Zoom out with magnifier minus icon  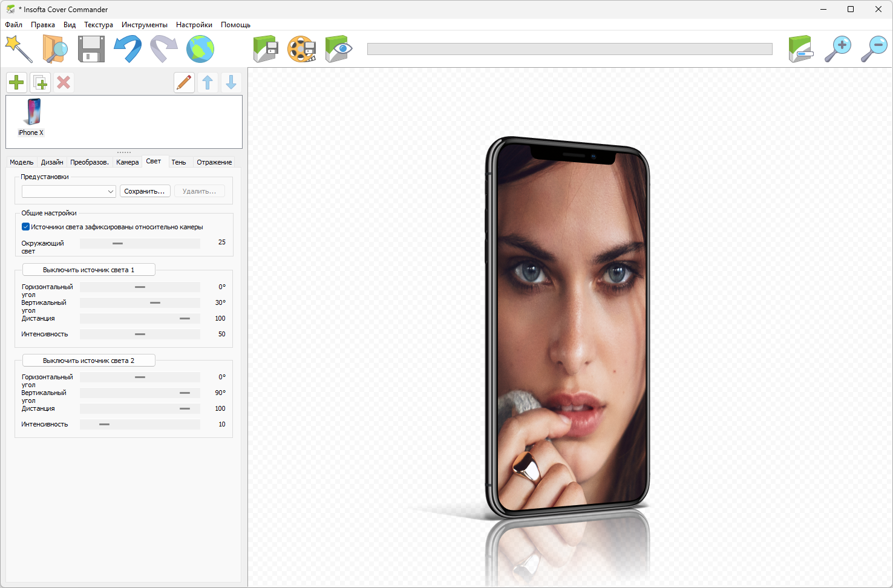pos(874,49)
